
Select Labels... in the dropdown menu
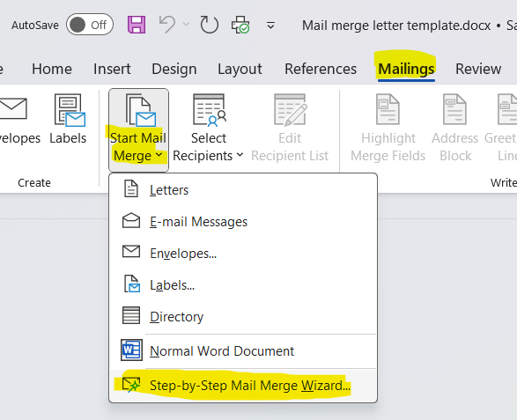[x=243, y=284]
